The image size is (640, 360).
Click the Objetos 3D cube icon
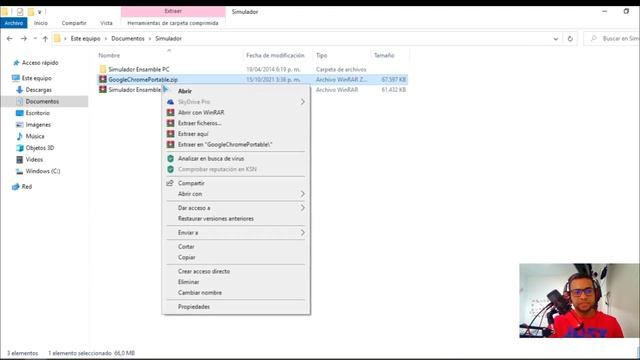(x=19, y=148)
